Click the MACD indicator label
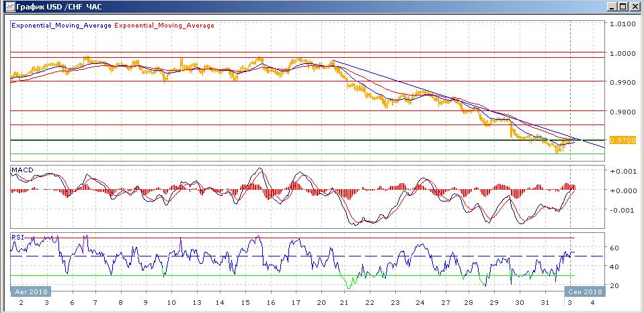The height and width of the screenshot is (313, 644). coord(23,170)
